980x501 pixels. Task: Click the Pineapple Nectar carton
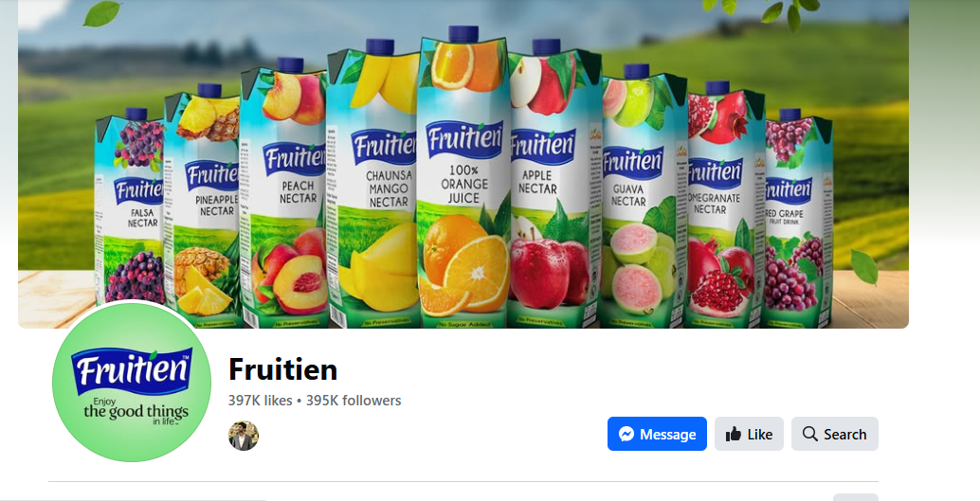coord(203,206)
